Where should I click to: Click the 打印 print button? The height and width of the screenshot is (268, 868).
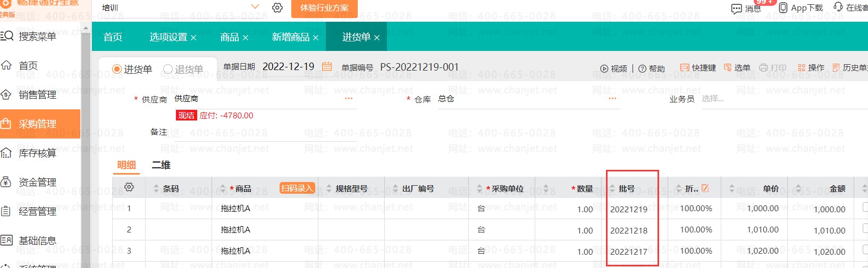click(x=773, y=68)
